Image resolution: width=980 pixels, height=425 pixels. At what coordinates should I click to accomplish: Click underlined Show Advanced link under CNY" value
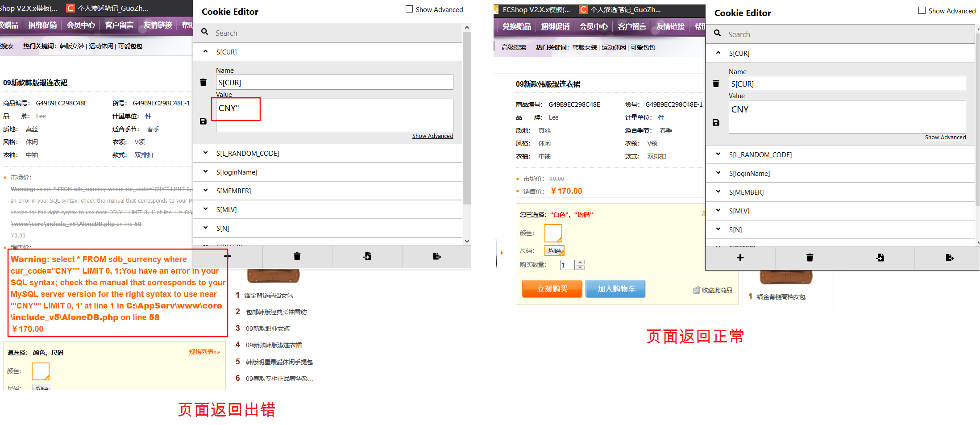(x=432, y=136)
